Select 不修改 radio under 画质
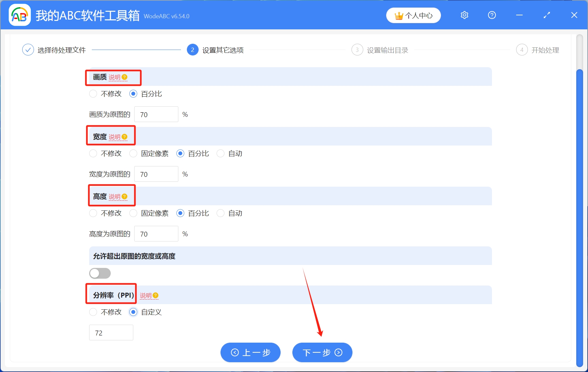This screenshot has height=372, width=588. click(93, 94)
